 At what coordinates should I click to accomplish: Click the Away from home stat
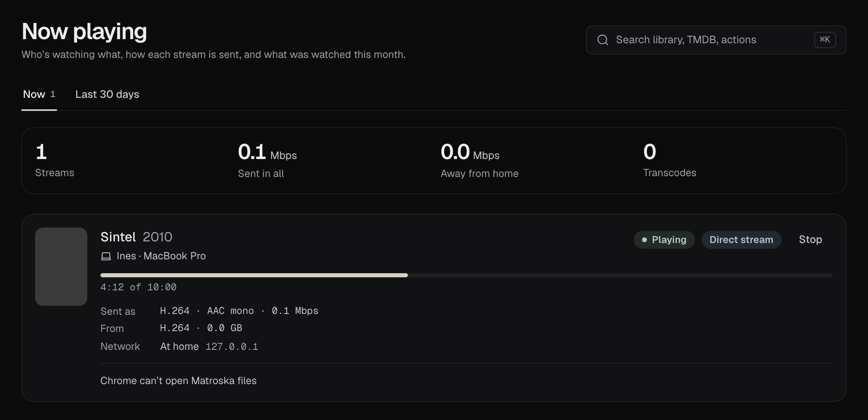479,160
